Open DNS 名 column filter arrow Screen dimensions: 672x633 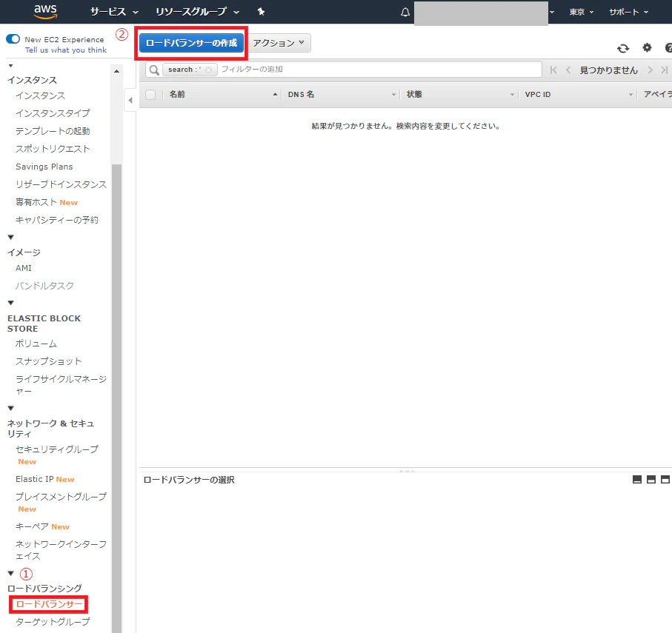[393, 95]
